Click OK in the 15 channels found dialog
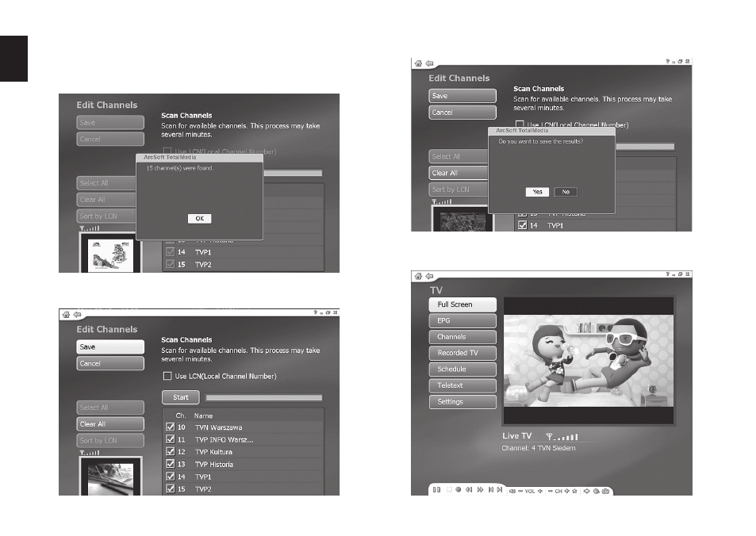This screenshot has width=756, height=536. 200,218
